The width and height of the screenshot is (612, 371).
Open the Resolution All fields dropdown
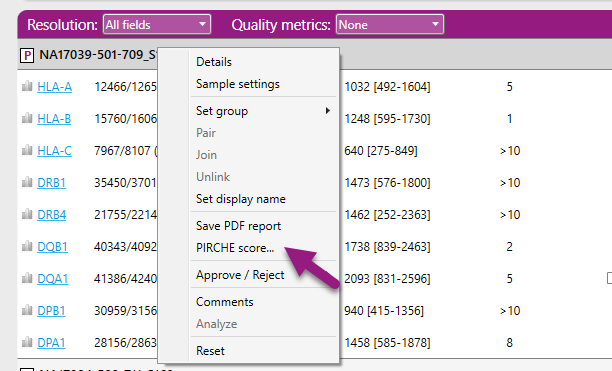[x=157, y=25]
